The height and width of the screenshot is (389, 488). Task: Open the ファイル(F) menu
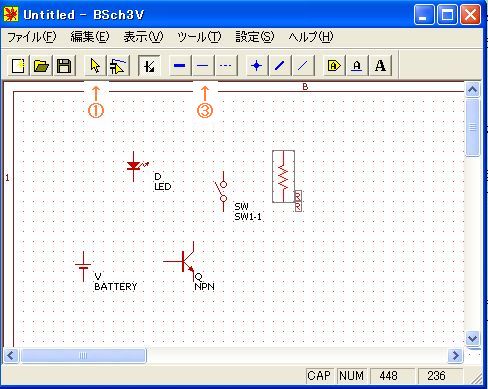coord(32,37)
